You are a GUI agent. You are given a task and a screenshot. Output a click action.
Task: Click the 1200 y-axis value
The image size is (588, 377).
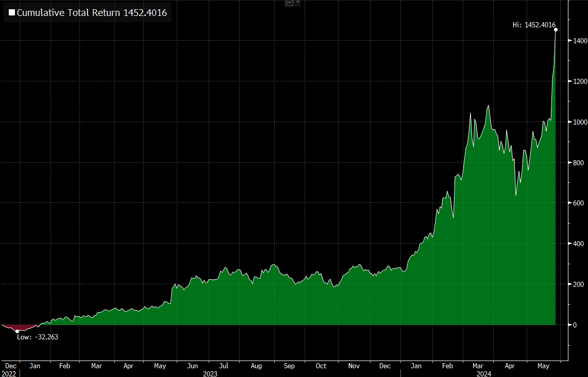580,81
